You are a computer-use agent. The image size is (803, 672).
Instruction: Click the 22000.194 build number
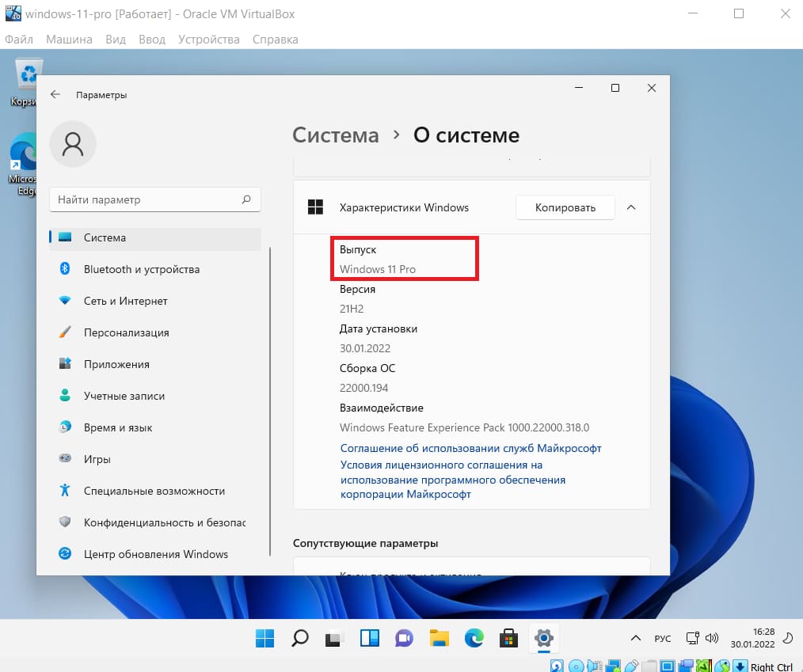click(364, 388)
